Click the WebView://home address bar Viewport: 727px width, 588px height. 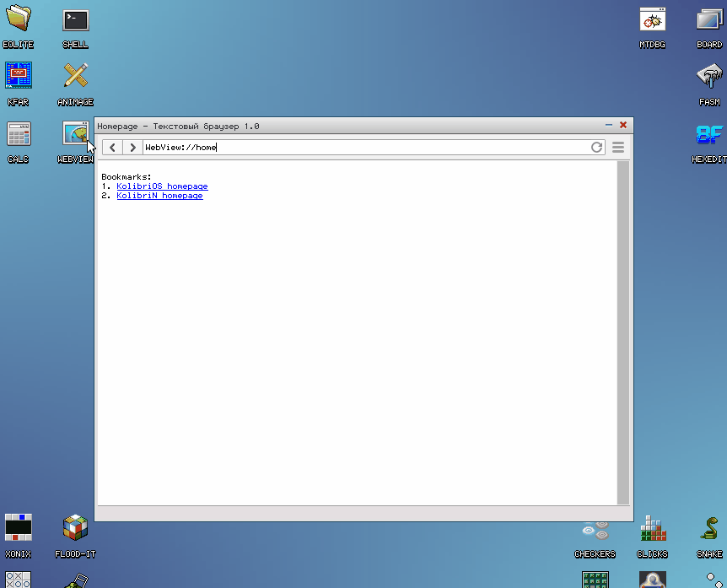click(363, 148)
